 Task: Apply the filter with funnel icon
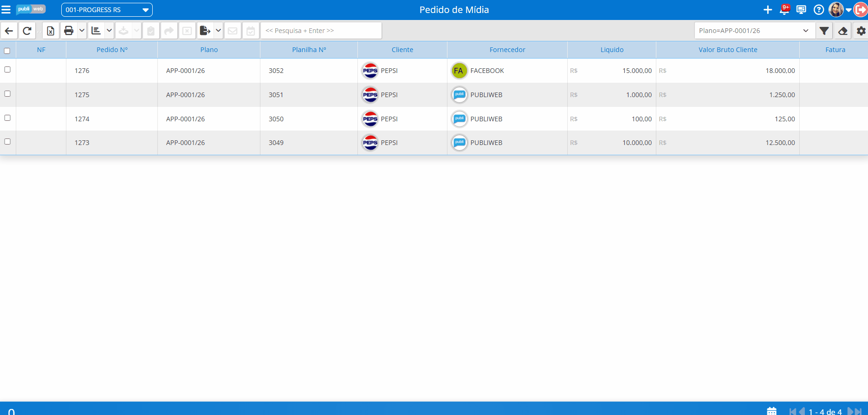(x=824, y=31)
